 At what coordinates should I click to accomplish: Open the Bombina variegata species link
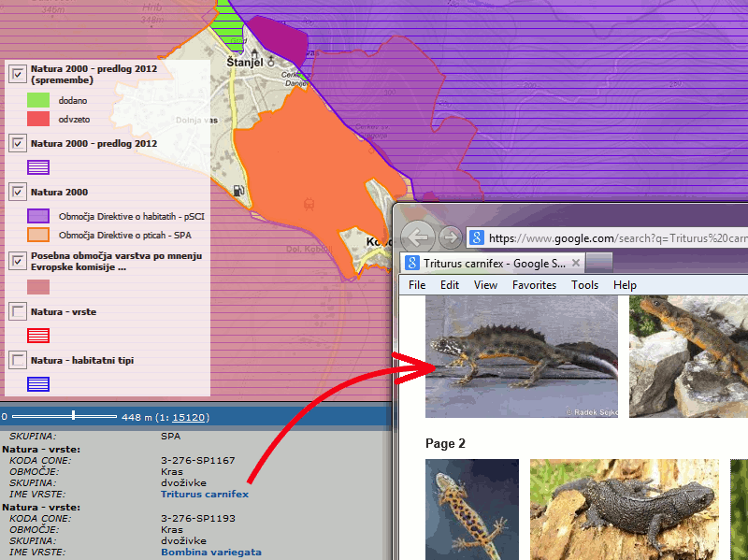(210, 553)
